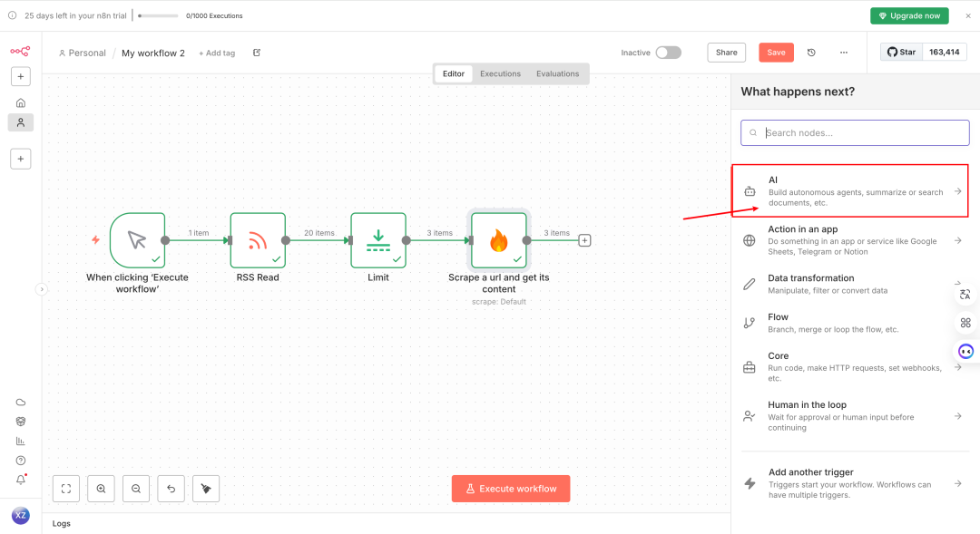
Task: Click the executions usage progress bar
Action: click(x=158, y=15)
